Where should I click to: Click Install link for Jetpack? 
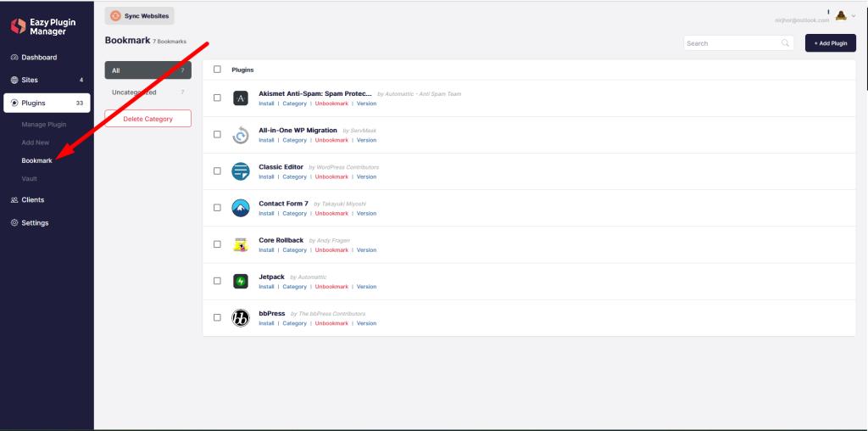266,287
